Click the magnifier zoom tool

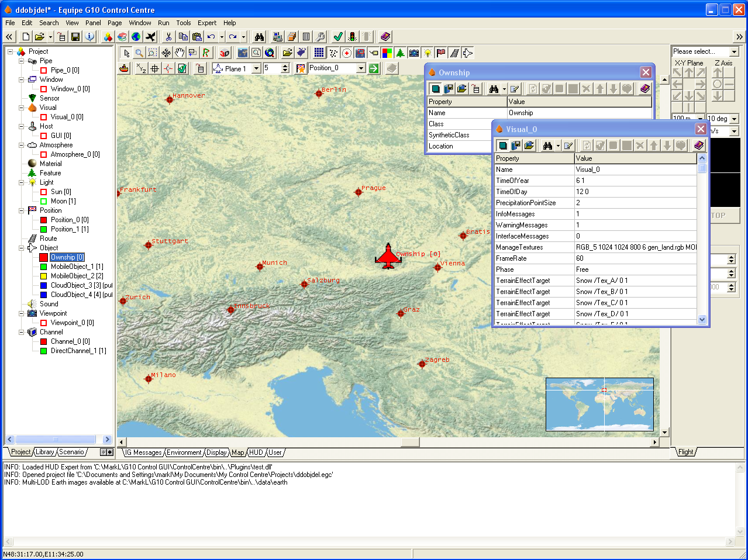coord(139,53)
